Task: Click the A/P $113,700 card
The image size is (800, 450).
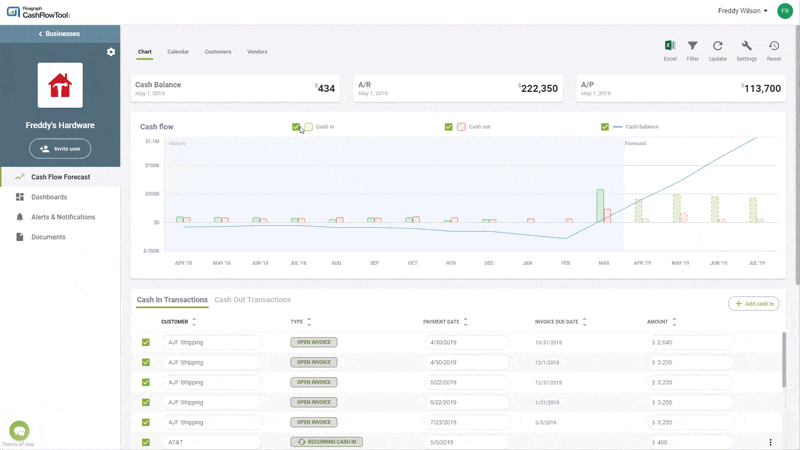Action: 681,89
